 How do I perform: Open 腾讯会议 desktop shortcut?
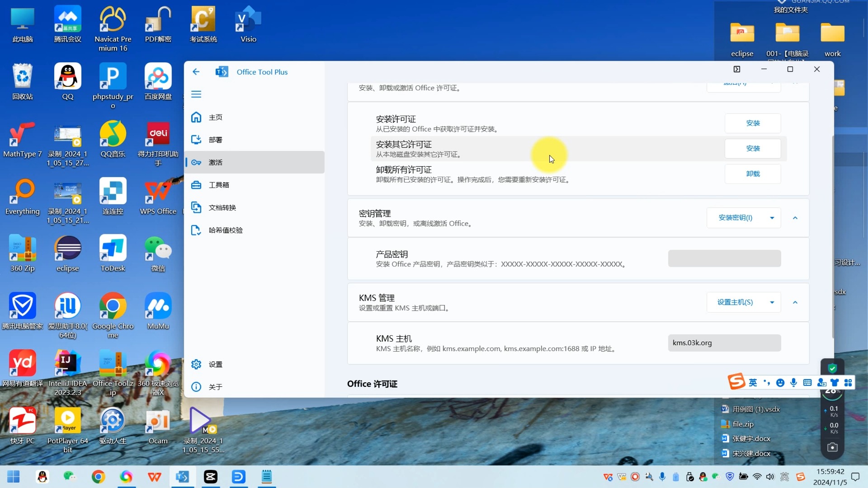pyautogui.click(x=68, y=25)
